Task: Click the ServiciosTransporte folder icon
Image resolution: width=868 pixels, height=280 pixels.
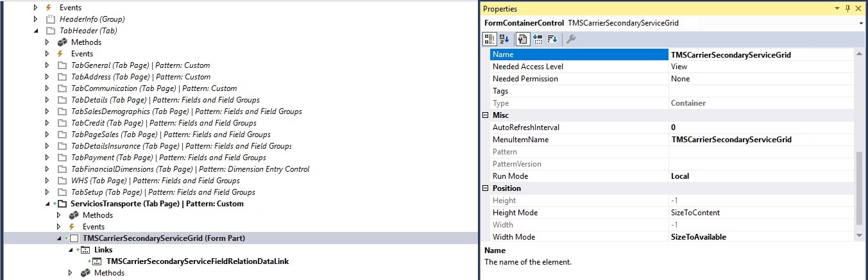Action: pyautogui.click(x=62, y=204)
